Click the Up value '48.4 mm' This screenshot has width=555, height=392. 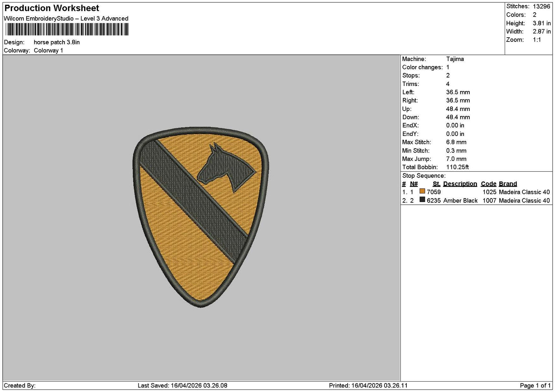pyautogui.click(x=458, y=109)
